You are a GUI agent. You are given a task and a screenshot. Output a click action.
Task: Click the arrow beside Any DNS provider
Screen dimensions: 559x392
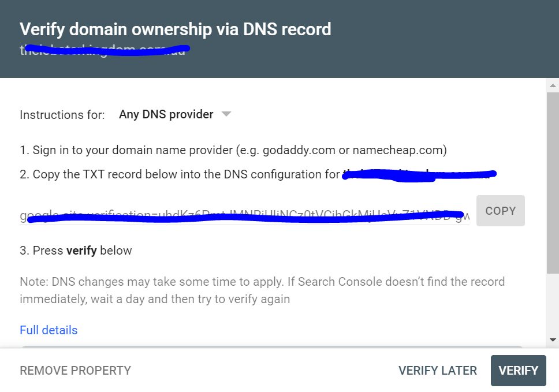pyautogui.click(x=226, y=114)
